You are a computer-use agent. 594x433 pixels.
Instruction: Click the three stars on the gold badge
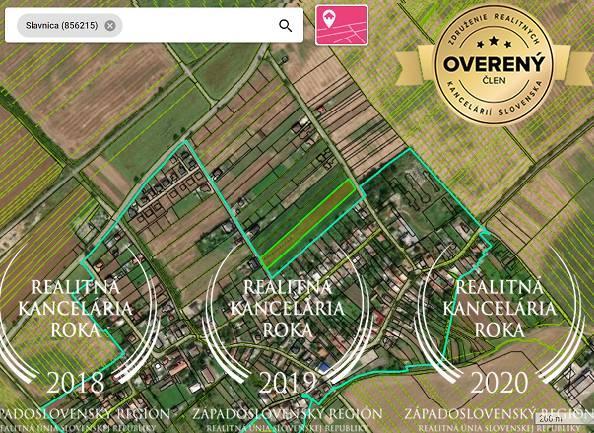[x=494, y=42]
